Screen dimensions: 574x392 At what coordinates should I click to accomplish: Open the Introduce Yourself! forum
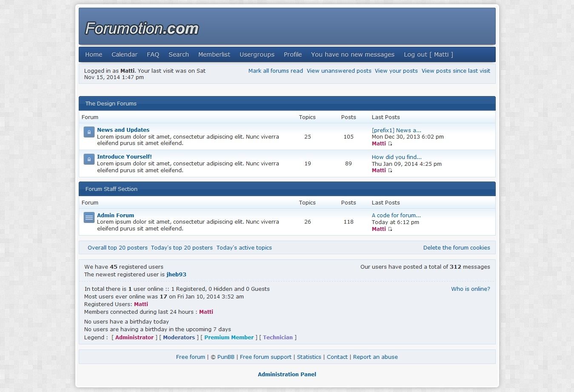124,157
